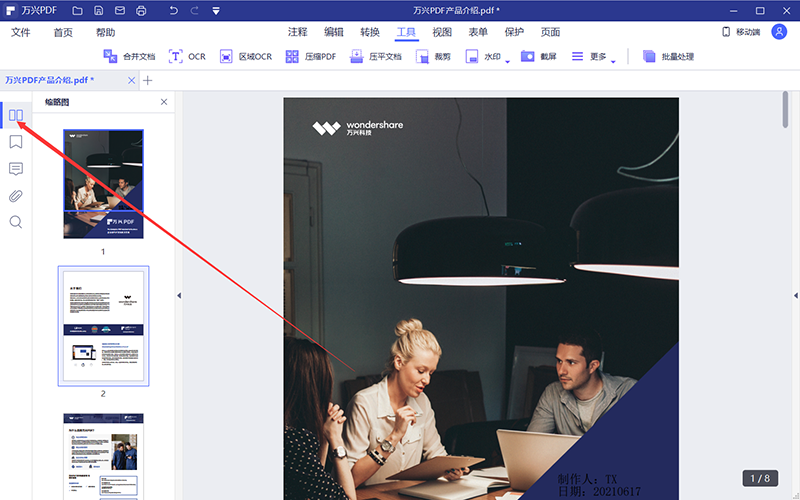Open the 文件 menu

click(21, 33)
